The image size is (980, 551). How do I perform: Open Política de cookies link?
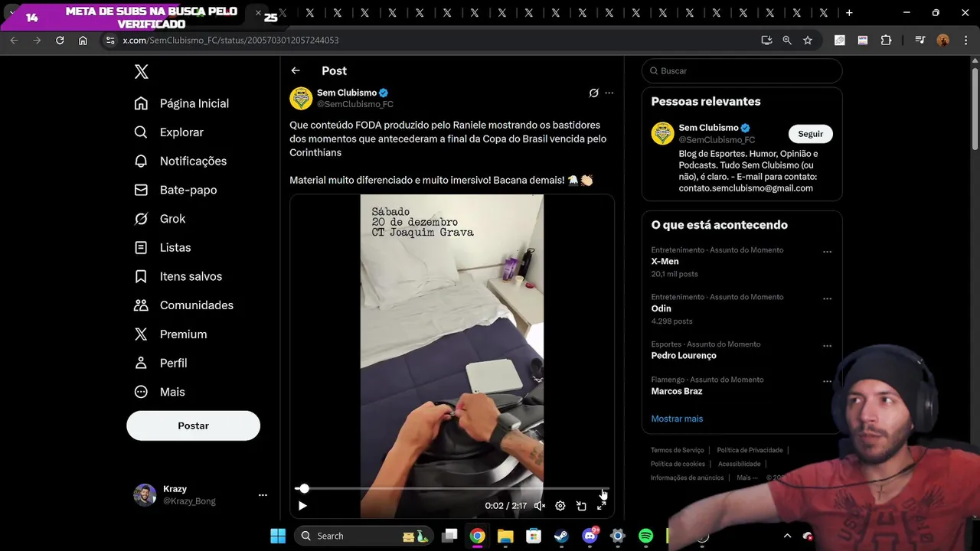[x=678, y=464]
